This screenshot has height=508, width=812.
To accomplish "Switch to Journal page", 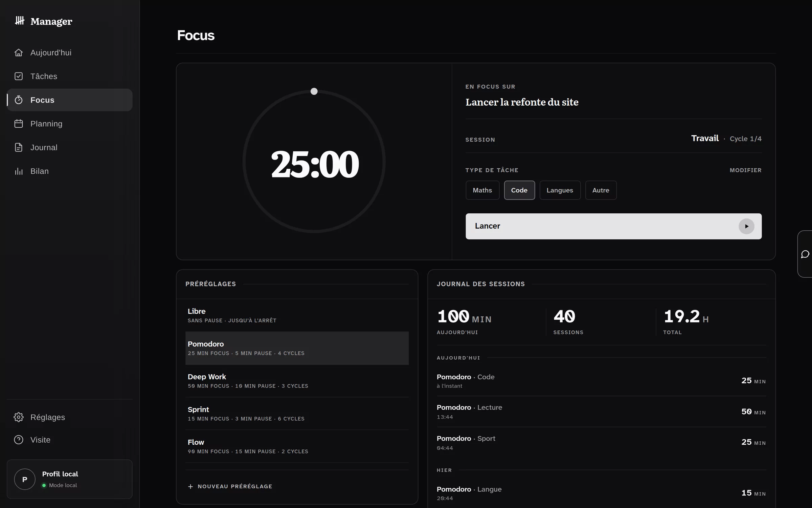I will click(x=70, y=147).
